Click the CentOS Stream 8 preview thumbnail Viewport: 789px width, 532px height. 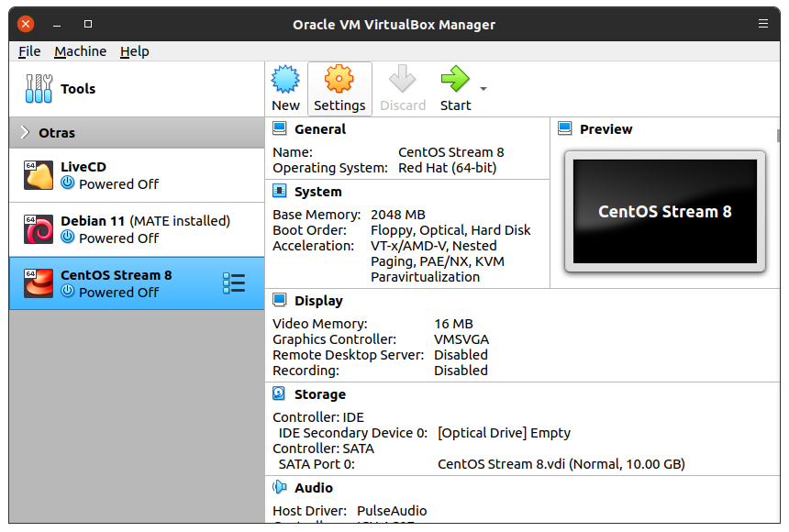click(x=664, y=212)
